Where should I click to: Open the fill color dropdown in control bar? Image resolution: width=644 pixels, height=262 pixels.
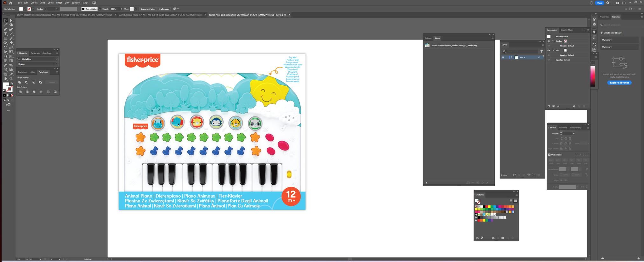click(x=24, y=9)
